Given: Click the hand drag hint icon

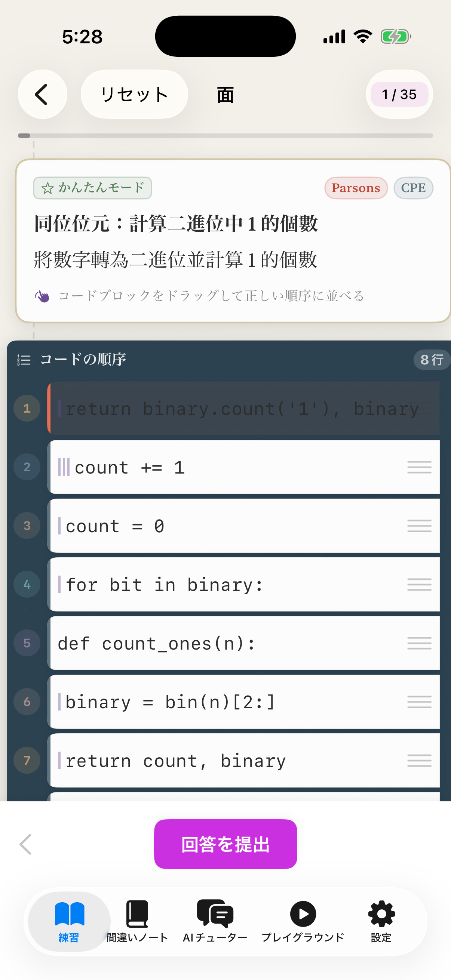Looking at the screenshot, I should (42, 296).
